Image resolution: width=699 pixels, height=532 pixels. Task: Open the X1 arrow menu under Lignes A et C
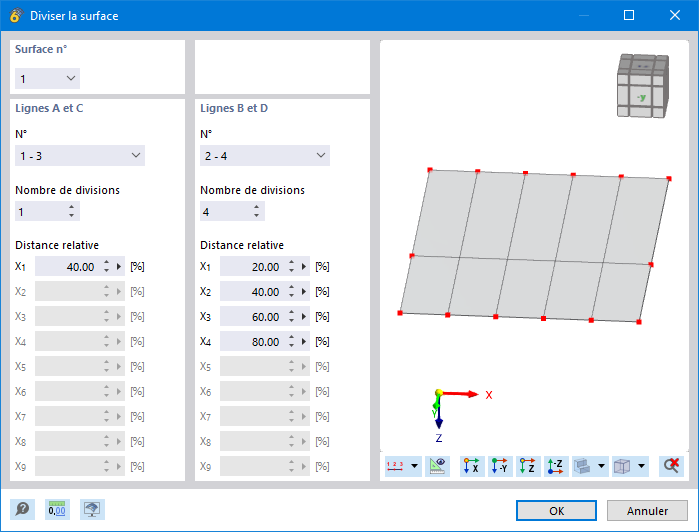point(119,267)
